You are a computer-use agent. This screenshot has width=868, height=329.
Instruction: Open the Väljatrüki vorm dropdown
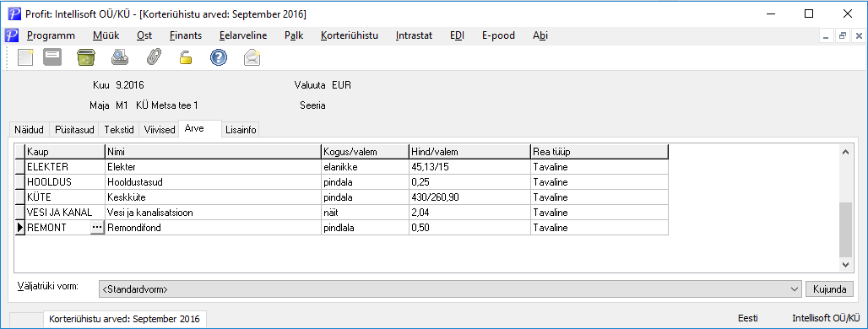click(795, 289)
